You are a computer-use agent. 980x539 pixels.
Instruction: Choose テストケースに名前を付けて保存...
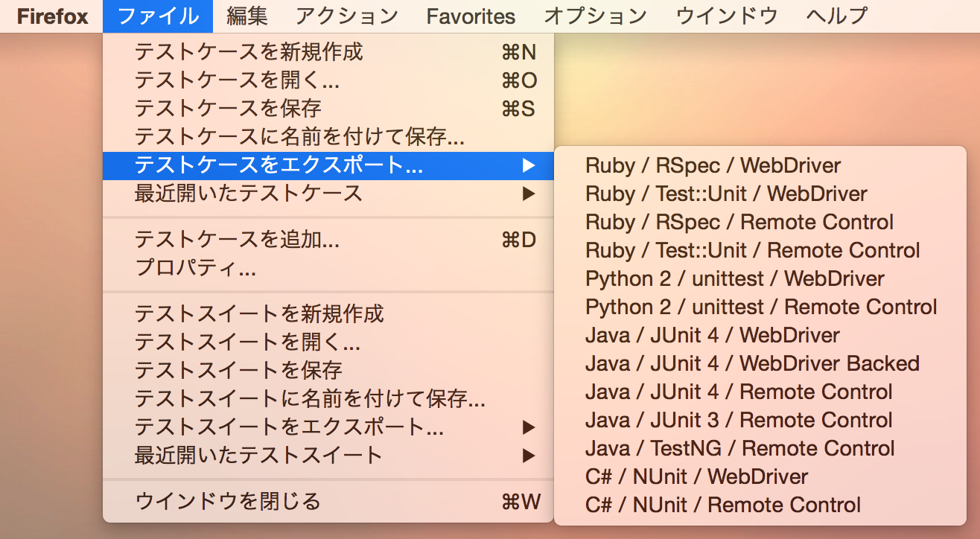point(328,137)
